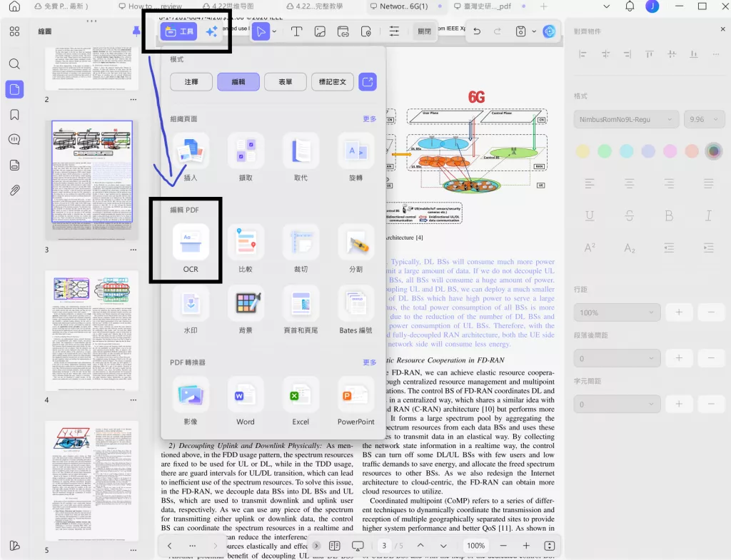Open the 頁首和頁尾 header footer tool
The height and width of the screenshot is (560, 731).
pyautogui.click(x=301, y=310)
